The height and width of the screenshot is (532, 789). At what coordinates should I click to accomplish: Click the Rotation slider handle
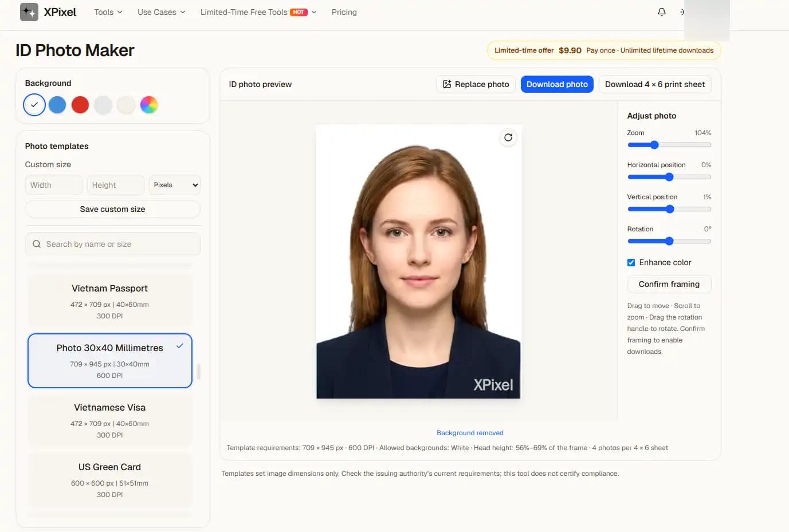(x=669, y=241)
